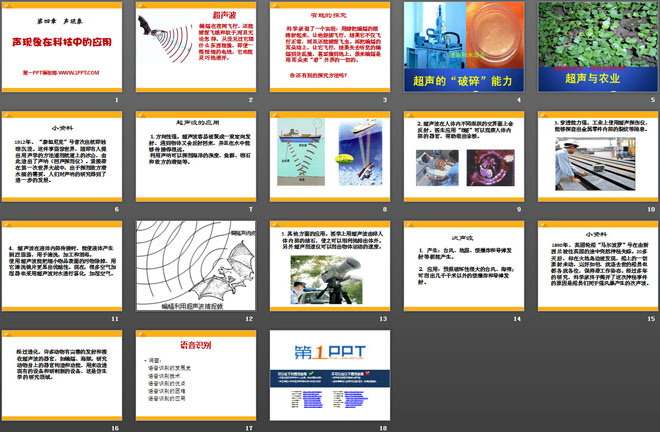Open slide 16 text-only paragraph slide
The height and width of the screenshot is (432, 660).
[x=62, y=375]
